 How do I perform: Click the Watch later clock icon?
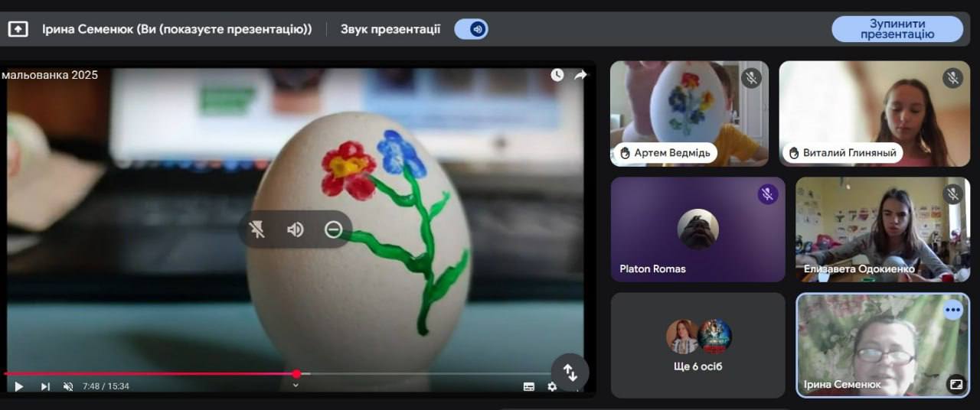point(557,75)
